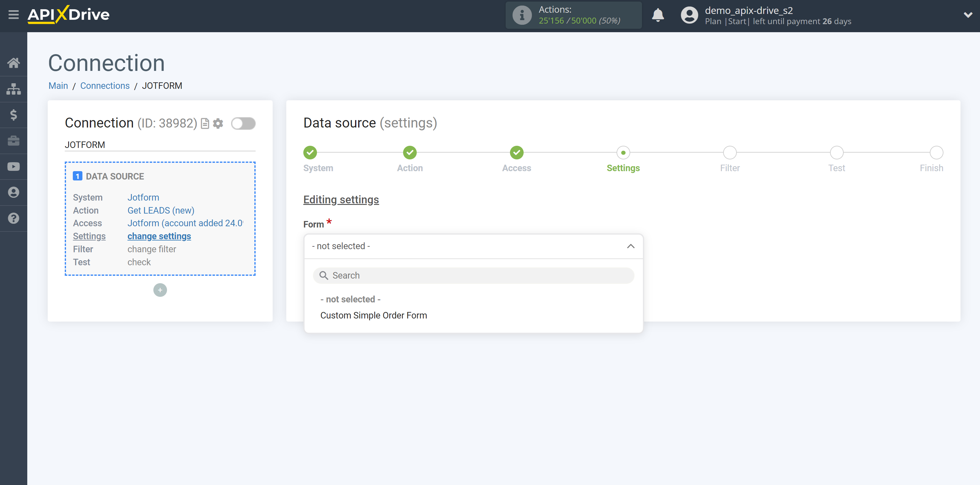Click the Actions usage progress indicator
This screenshot has width=980, height=485.
[573, 15]
